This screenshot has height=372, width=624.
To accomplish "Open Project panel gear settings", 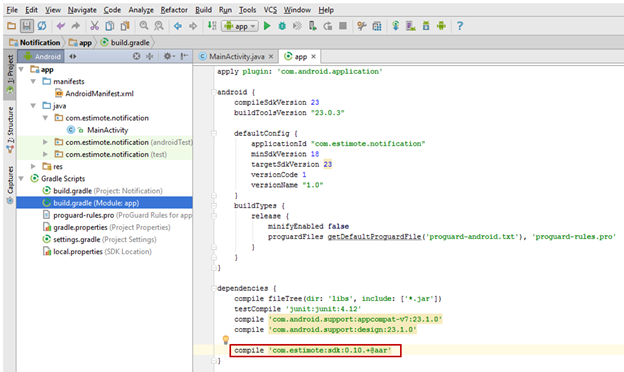I will pos(169,56).
